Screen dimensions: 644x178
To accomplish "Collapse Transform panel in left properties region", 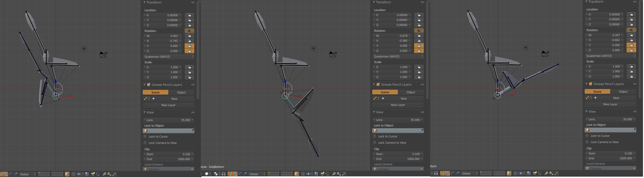I will (145, 2).
